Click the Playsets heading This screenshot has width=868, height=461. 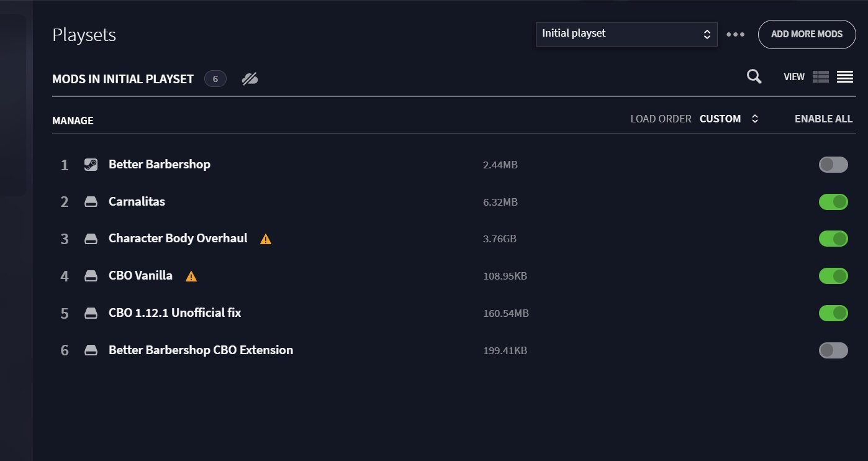pyautogui.click(x=84, y=35)
